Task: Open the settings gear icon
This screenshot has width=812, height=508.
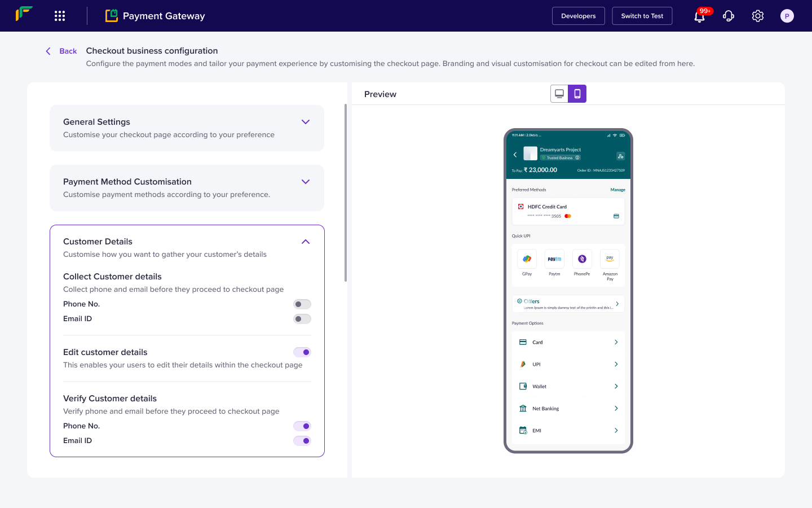Action: click(x=758, y=16)
